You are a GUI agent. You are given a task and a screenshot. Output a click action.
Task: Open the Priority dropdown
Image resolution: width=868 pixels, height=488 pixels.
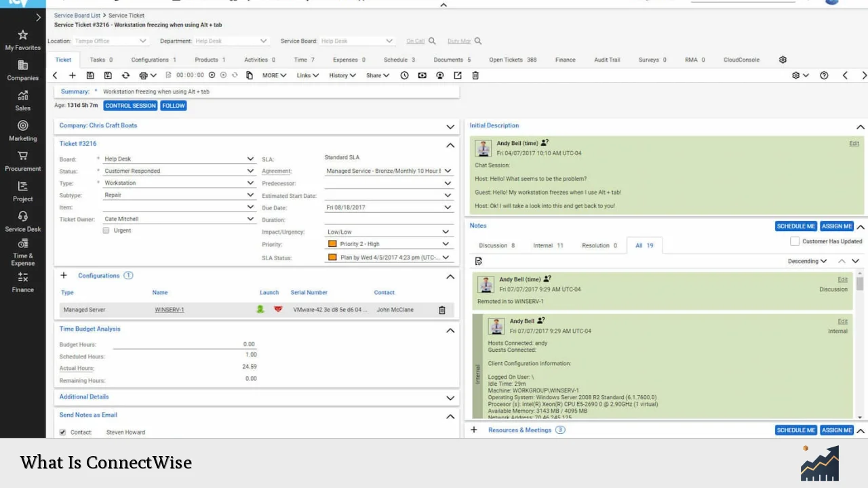(x=388, y=244)
